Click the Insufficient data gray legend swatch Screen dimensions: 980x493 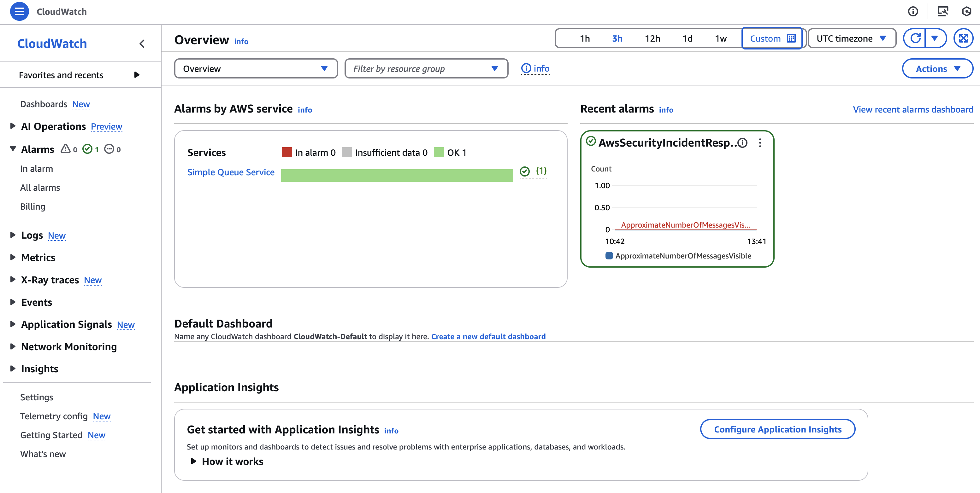tap(347, 153)
